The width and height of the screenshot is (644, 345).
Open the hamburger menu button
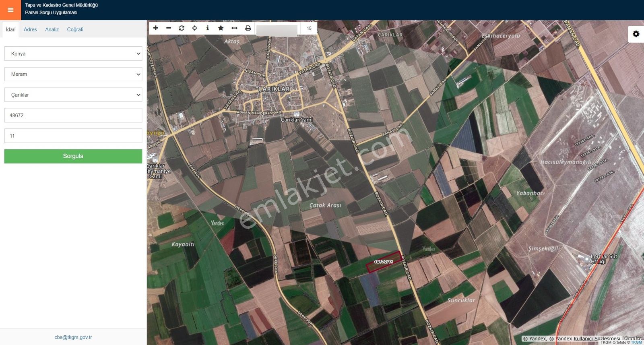click(10, 10)
